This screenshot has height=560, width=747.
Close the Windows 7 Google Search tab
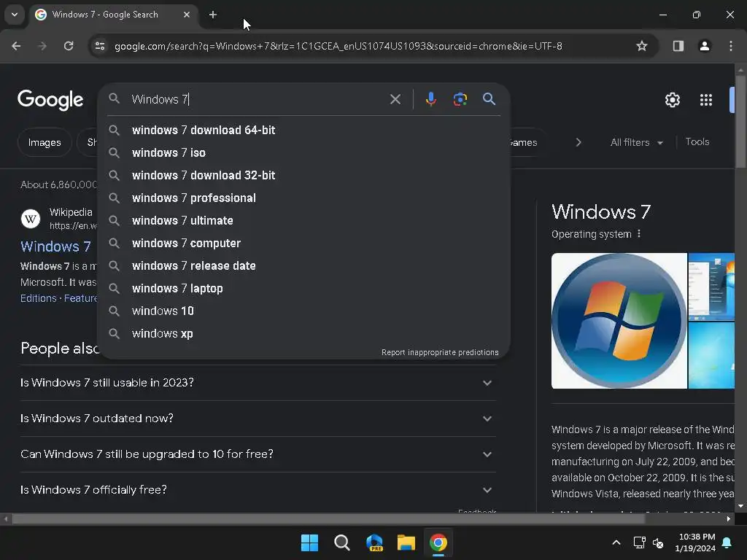click(187, 15)
